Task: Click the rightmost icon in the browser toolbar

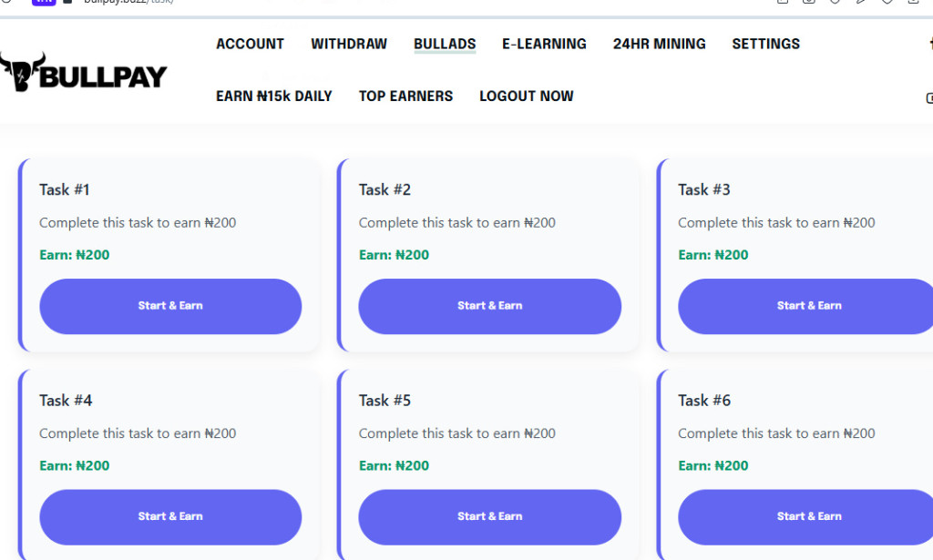Action: (914, 4)
